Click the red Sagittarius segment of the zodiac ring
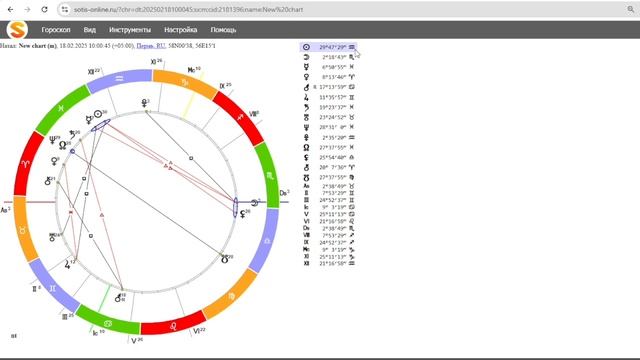The width and height of the screenshot is (640, 360). 240,118
